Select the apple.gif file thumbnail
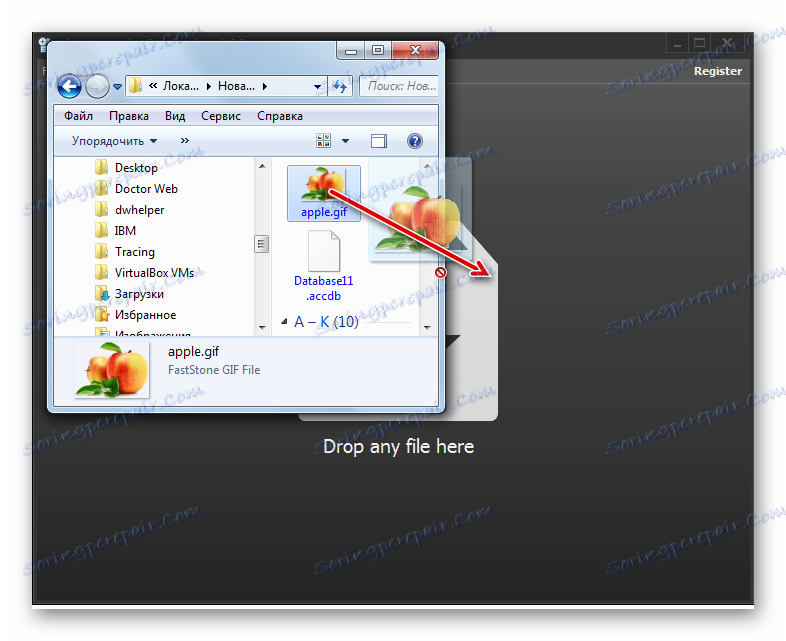The height and width of the screenshot is (641, 786). [324, 184]
